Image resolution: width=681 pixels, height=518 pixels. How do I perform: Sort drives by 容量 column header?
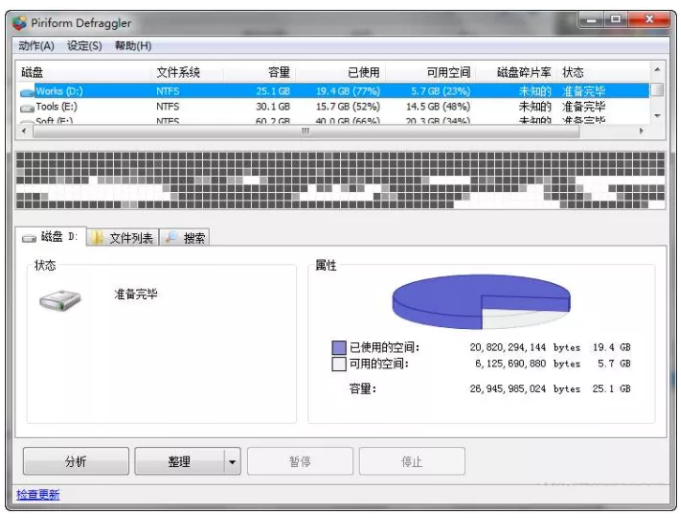tap(278, 73)
